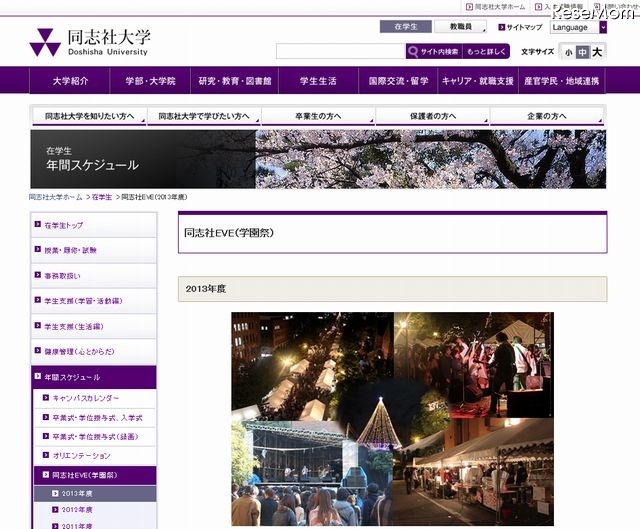Set font size to large (大)
640x529 pixels.
597,52
